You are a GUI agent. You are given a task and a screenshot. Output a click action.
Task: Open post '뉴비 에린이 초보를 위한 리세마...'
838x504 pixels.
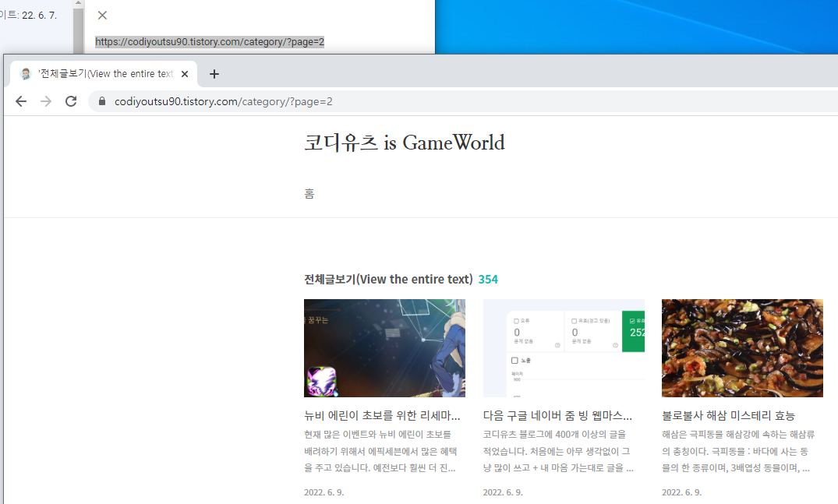click(x=382, y=415)
